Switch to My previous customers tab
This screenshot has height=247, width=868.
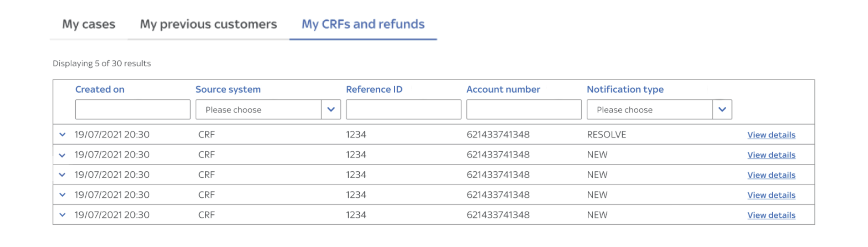pyautogui.click(x=208, y=24)
